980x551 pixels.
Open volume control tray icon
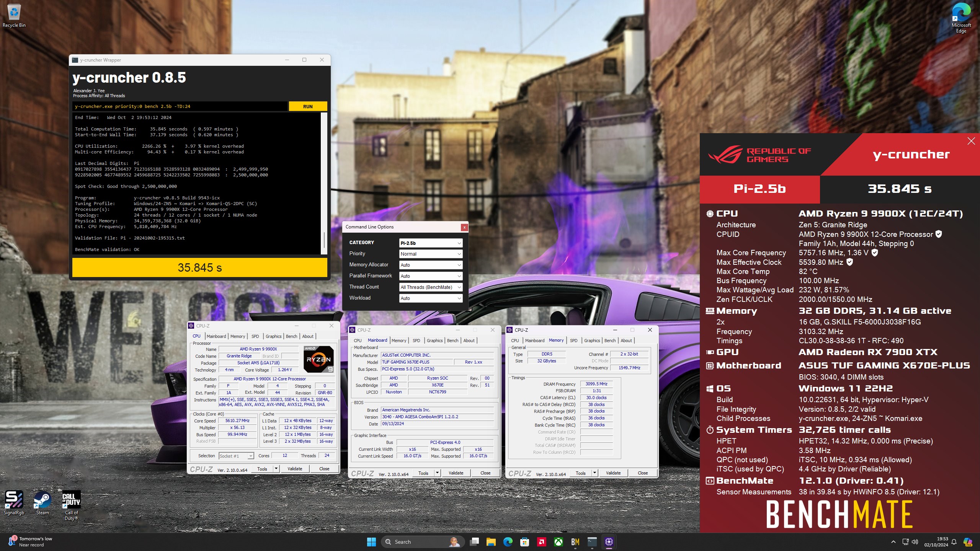point(915,542)
